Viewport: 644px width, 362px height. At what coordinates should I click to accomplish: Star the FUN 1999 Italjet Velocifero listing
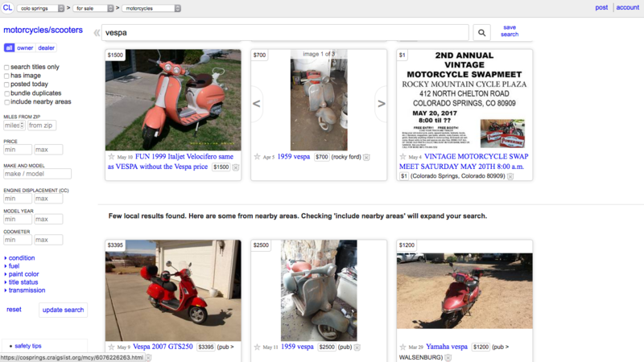pos(111,157)
